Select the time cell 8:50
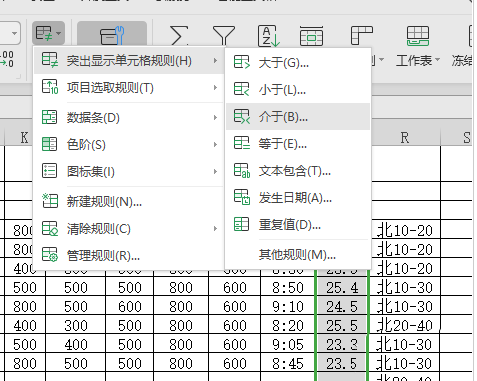The height and width of the screenshot is (381, 477). click(x=288, y=287)
